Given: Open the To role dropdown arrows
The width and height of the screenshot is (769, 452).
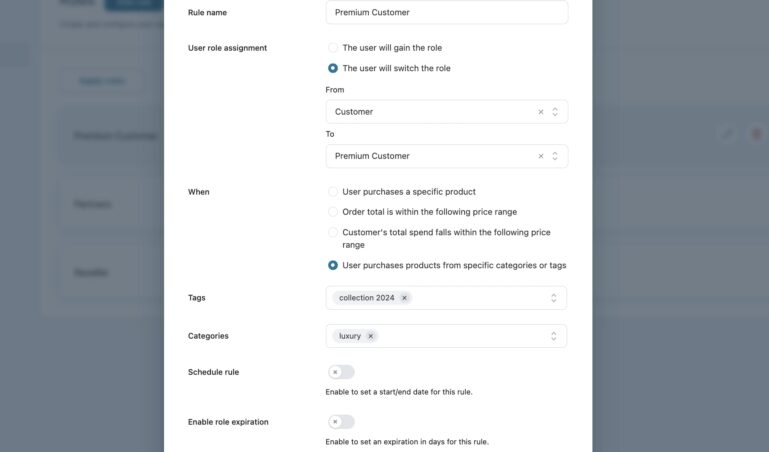Looking at the screenshot, I should click(555, 156).
